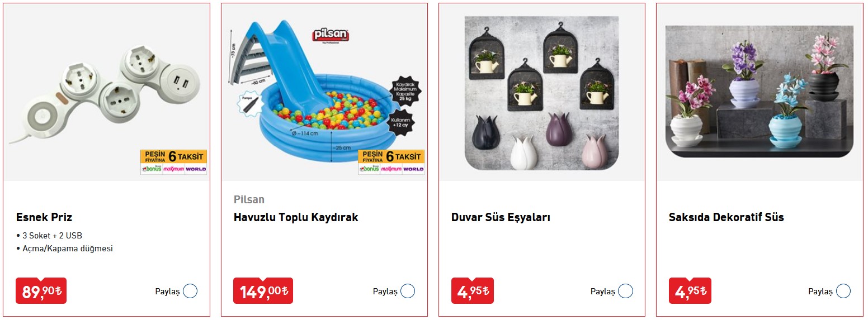Toggle the Paylaş circle for Havuzlu Toplu Kaydırak

408,291
